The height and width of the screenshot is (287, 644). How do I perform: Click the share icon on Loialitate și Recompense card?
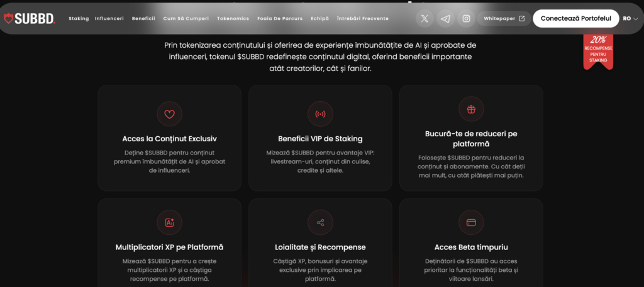click(320, 223)
